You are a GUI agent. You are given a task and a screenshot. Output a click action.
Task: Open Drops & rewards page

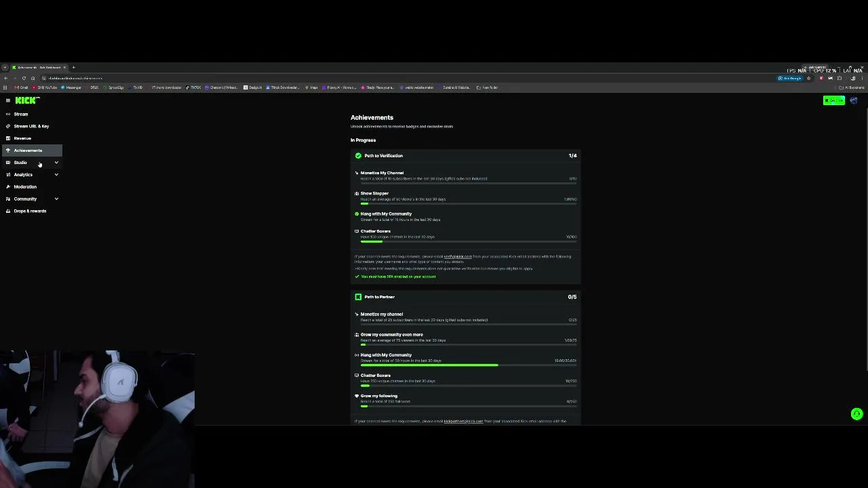33,211
